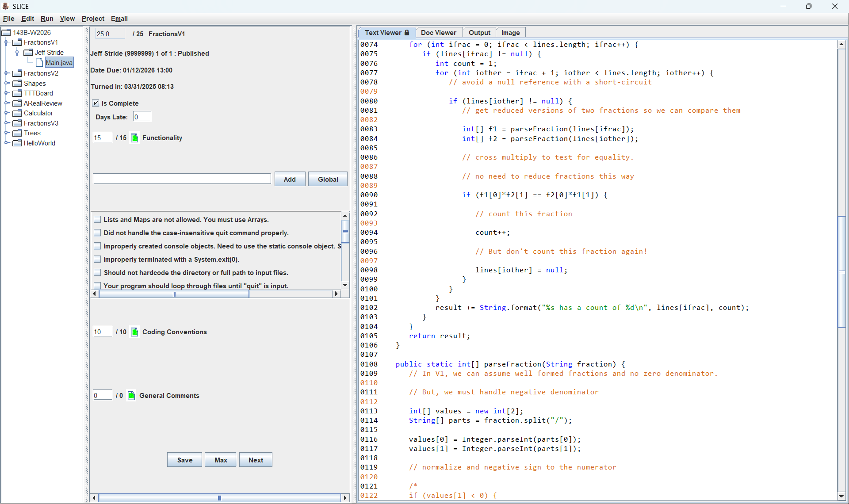
Task: Check 'Your program should loop through files' comment
Action: click(x=97, y=286)
